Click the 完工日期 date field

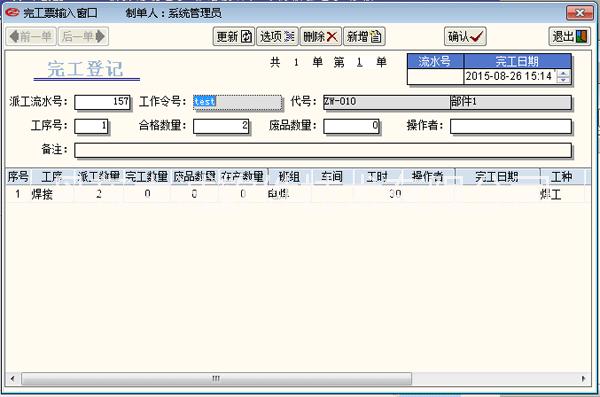tap(510, 76)
